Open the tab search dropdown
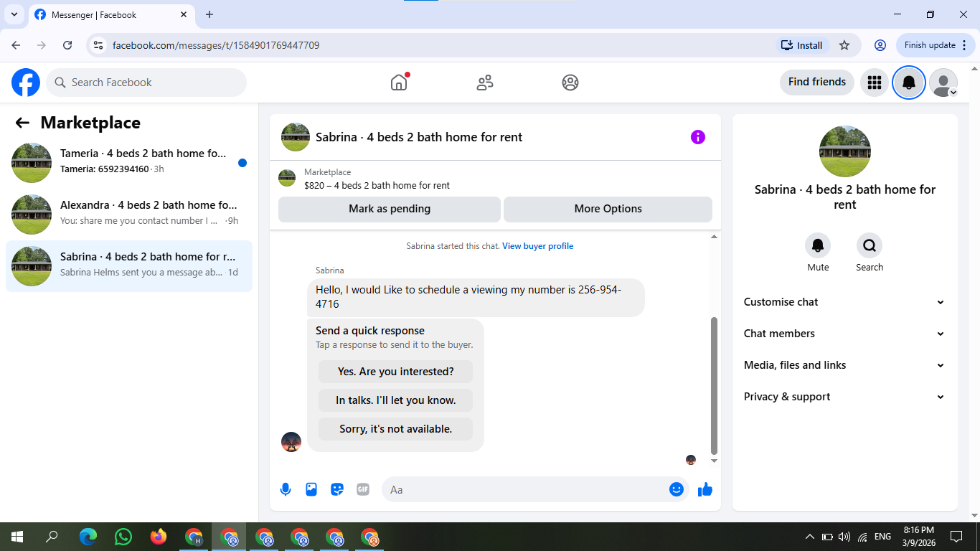Image resolution: width=980 pixels, height=551 pixels. click(14, 14)
